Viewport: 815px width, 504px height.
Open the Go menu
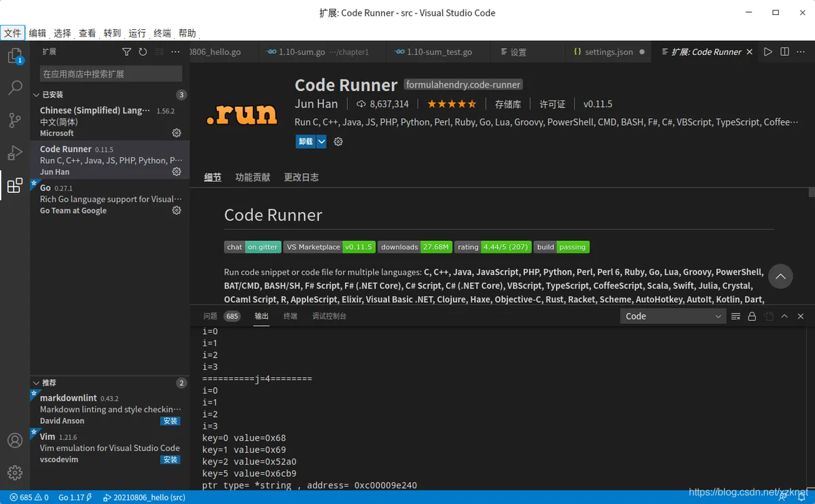(112, 33)
